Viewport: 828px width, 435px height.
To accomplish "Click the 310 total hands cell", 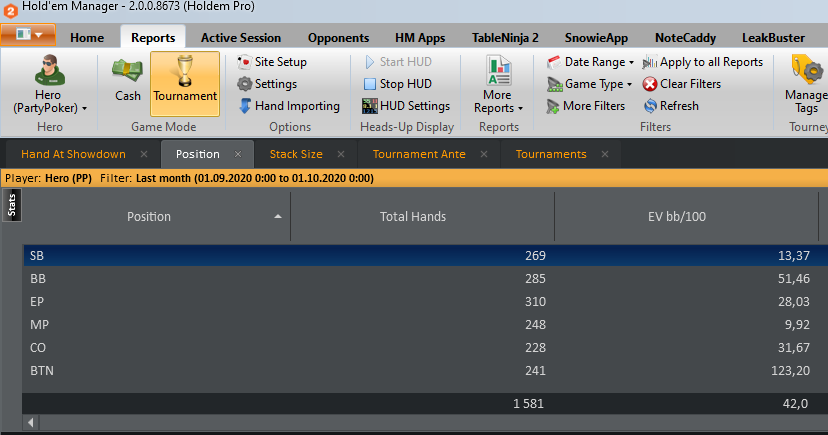I will pos(535,301).
